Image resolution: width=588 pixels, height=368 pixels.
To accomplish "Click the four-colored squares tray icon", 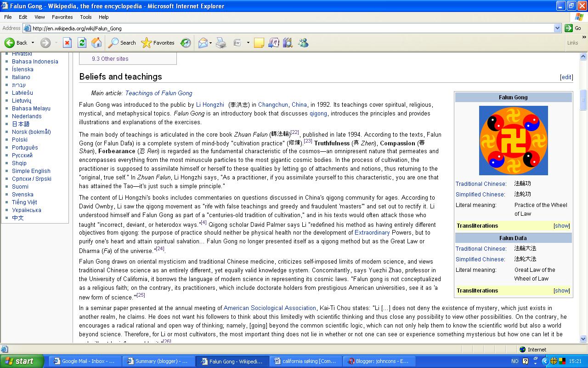I will [562, 361].
